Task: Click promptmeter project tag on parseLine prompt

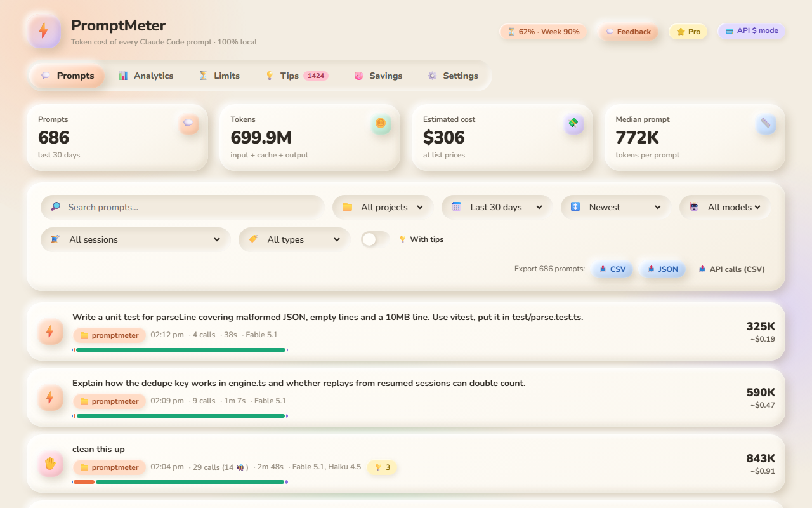Action: point(110,335)
